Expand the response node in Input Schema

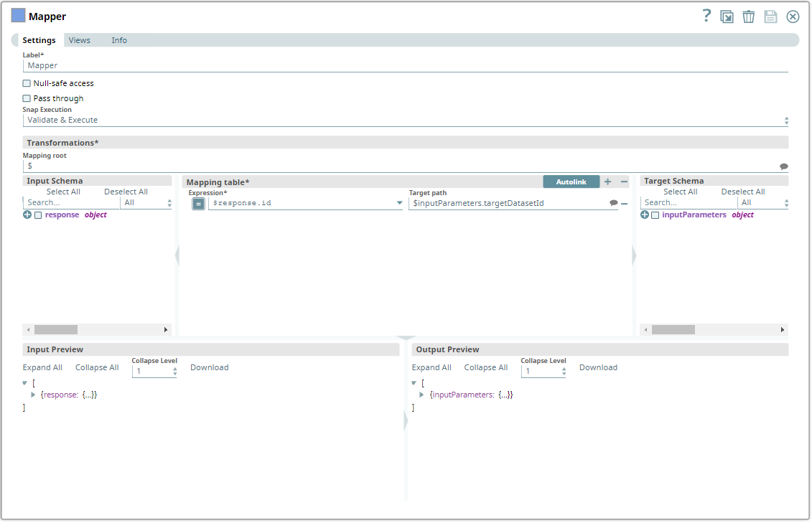27,215
